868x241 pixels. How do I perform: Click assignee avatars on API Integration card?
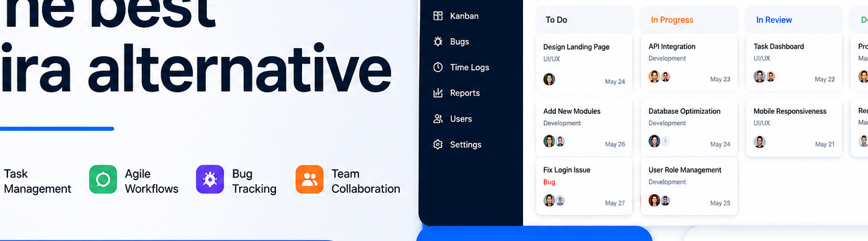pyautogui.click(x=660, y=76)
